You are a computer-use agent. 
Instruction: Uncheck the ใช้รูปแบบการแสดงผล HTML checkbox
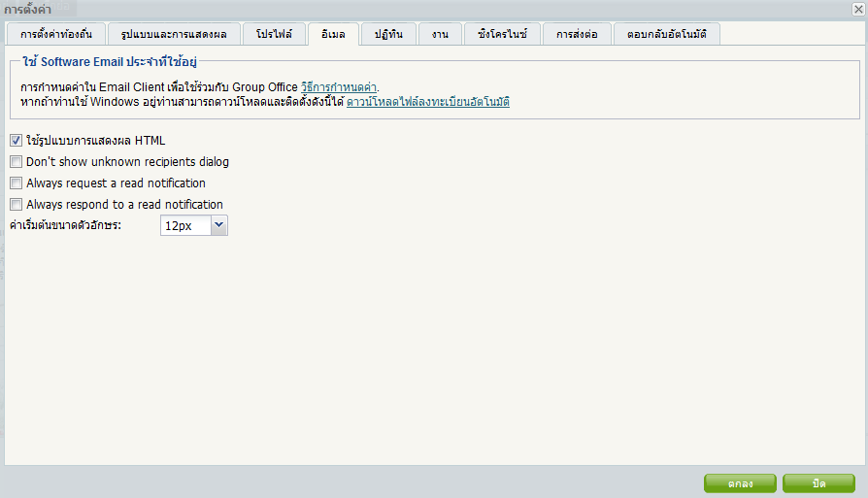click(x=17, y=141)
